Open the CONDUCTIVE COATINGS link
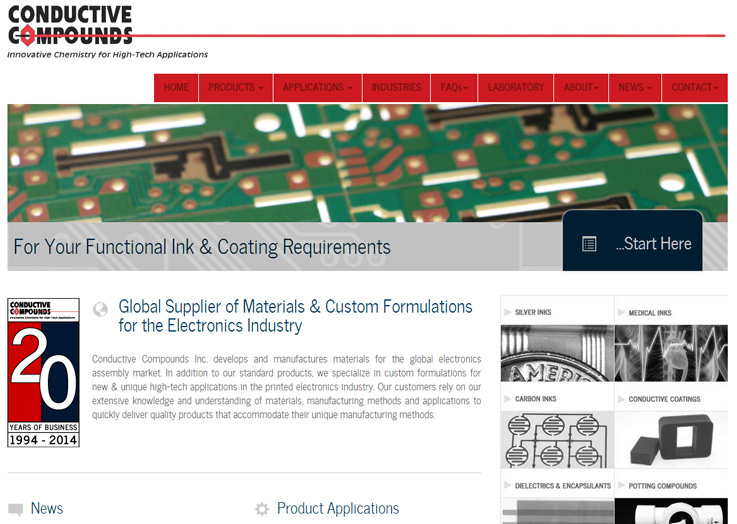 pos(664,399)
